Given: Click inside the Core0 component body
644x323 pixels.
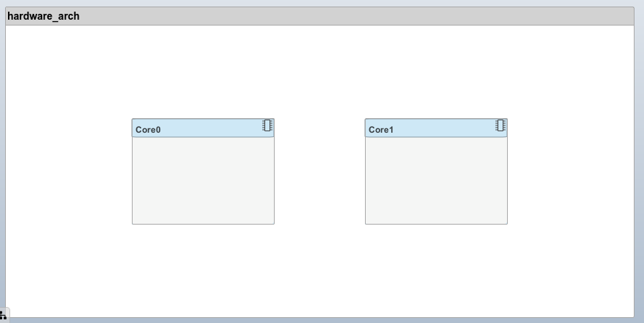Looking at the screenshot, I should click(203, 180).
